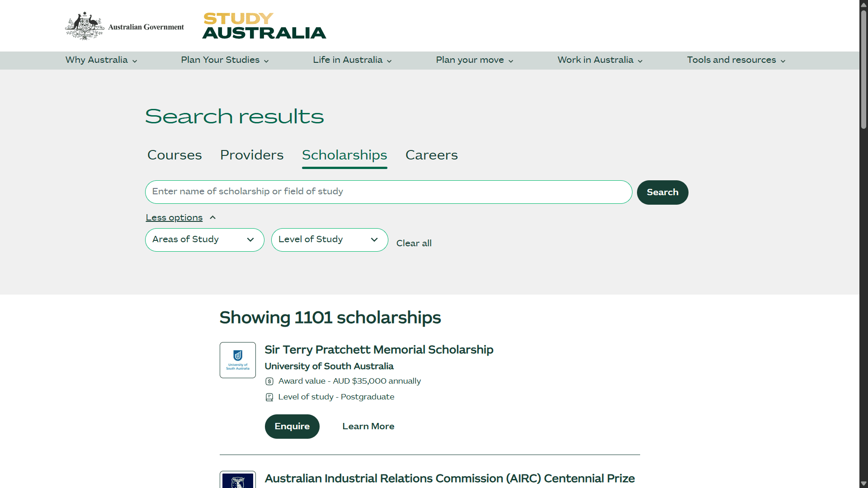Enquire about the Sir Terry Pratchett Scholarship
Screen dimensions: 868x488
point(292,426)
